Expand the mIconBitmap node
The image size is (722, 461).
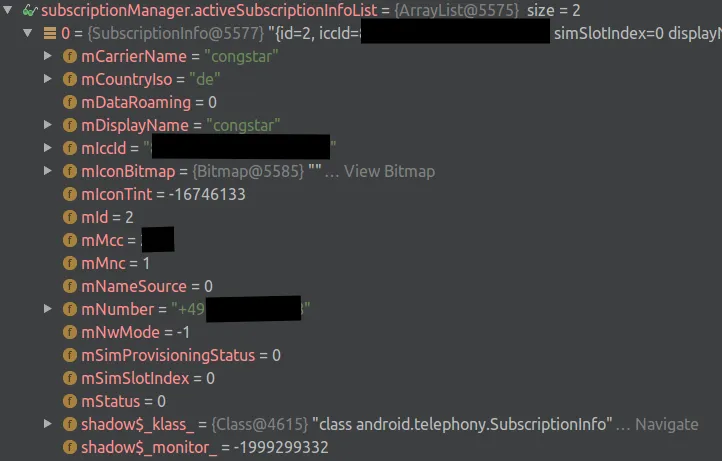tap(47, 171)
